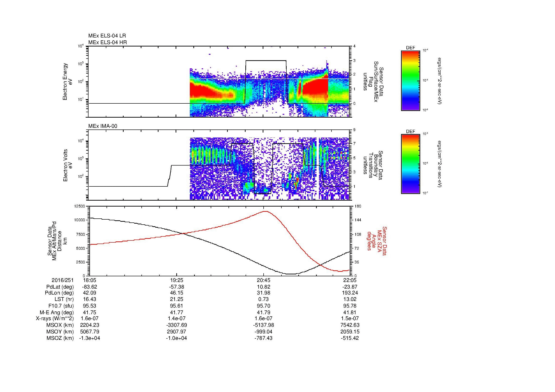555x392 pixels.
Task: Click LST value 21.25
Action: (x=177, y=299)
